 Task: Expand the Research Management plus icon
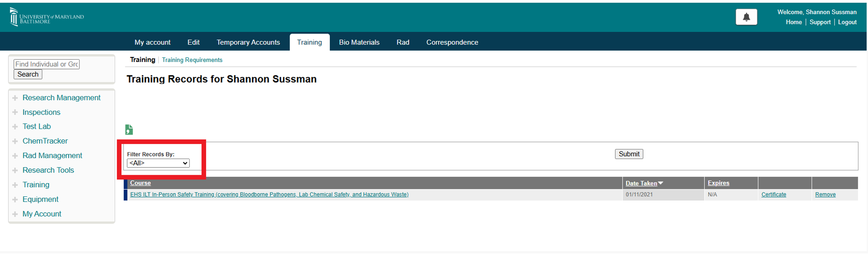coord(15,98)
